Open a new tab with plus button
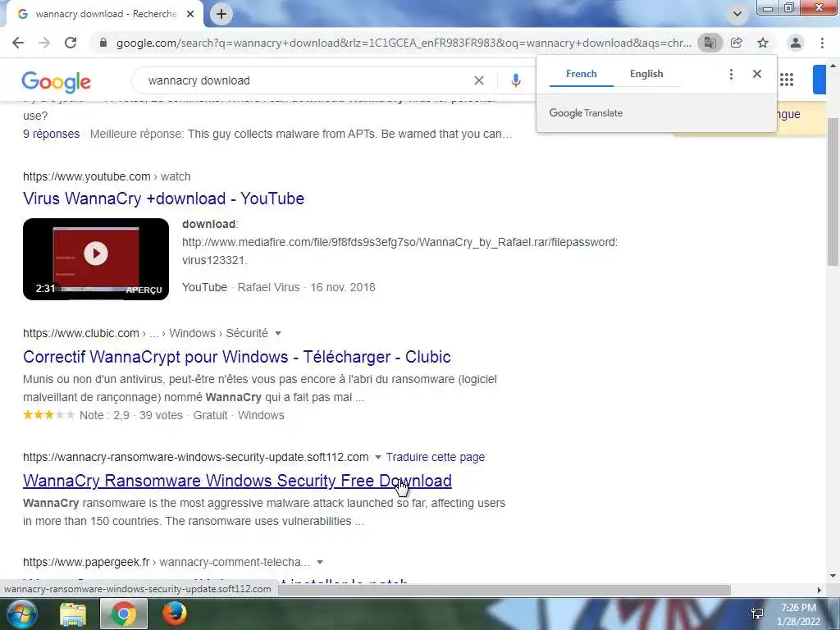840x630 pixels. tap(221, 14)
